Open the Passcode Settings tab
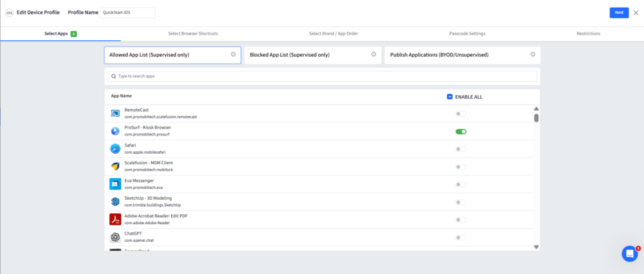This screenshot has height=274, width=644. pos(467,34)
